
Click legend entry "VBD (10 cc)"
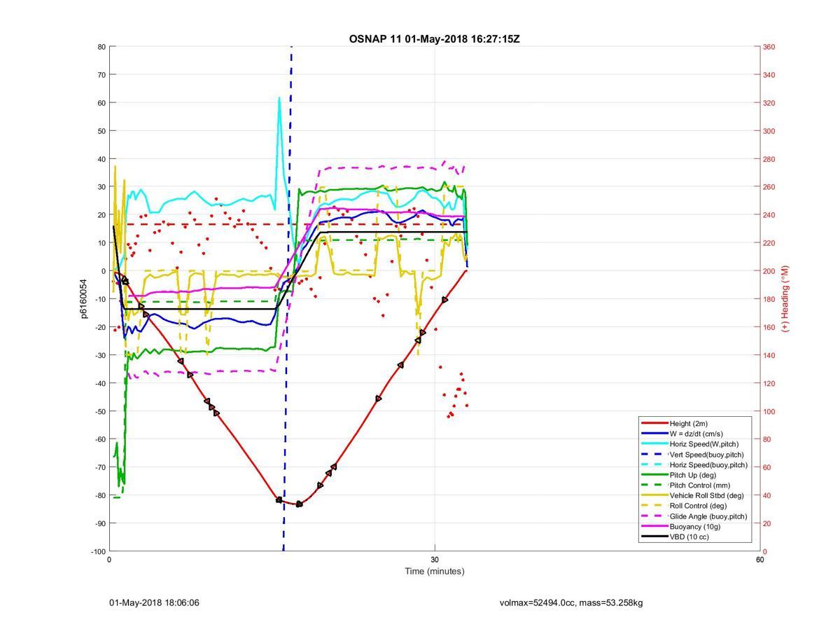coord(689,537)
